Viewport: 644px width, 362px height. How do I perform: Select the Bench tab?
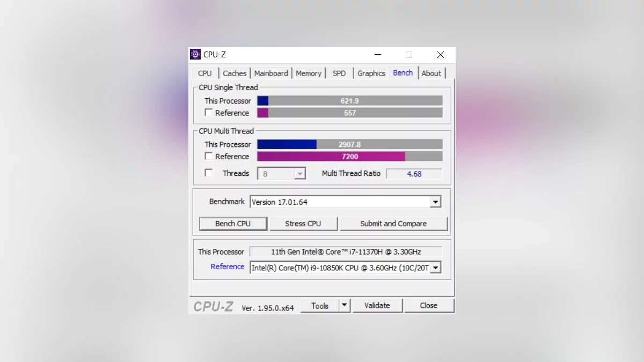[403, 73]
